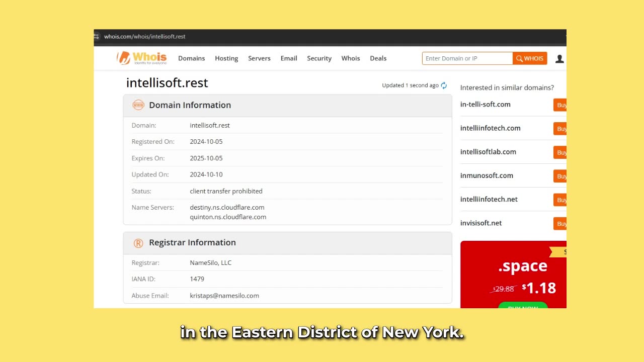Viewport: 644px width, 362px height.
Task: Open similar domain intelliinfotech.com
Action: pyautogui.click(x=491, y=128)
